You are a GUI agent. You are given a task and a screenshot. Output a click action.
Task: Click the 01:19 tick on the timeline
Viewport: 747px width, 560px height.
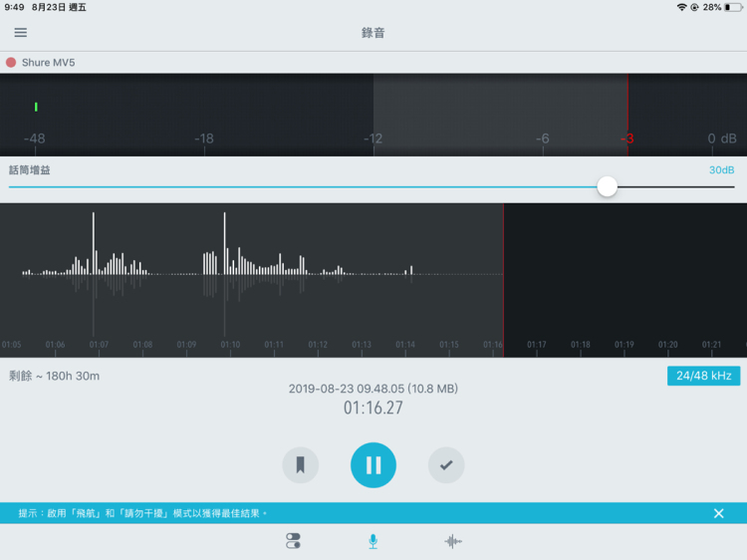(623, 345)
